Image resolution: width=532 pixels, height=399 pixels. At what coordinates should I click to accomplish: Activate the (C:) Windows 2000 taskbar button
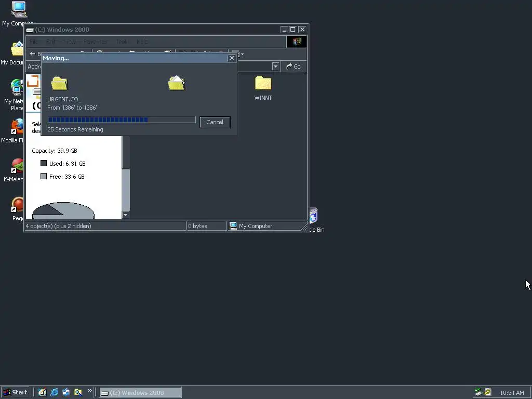[140, 393]
